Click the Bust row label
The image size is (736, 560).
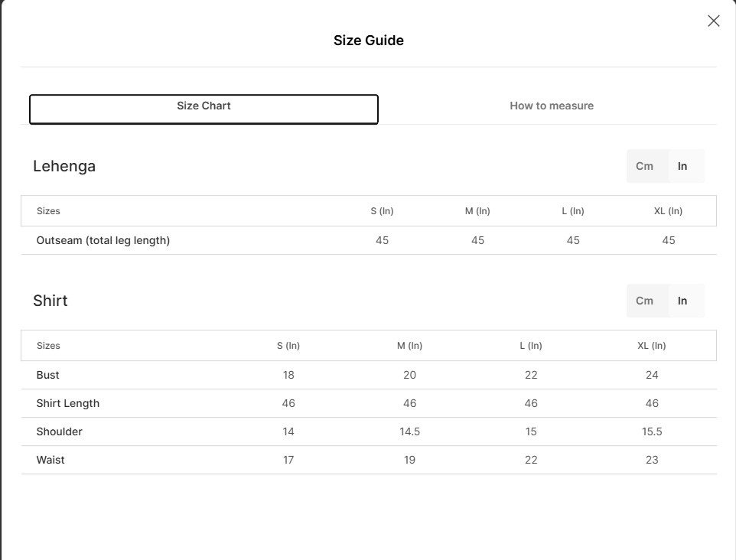47,375
